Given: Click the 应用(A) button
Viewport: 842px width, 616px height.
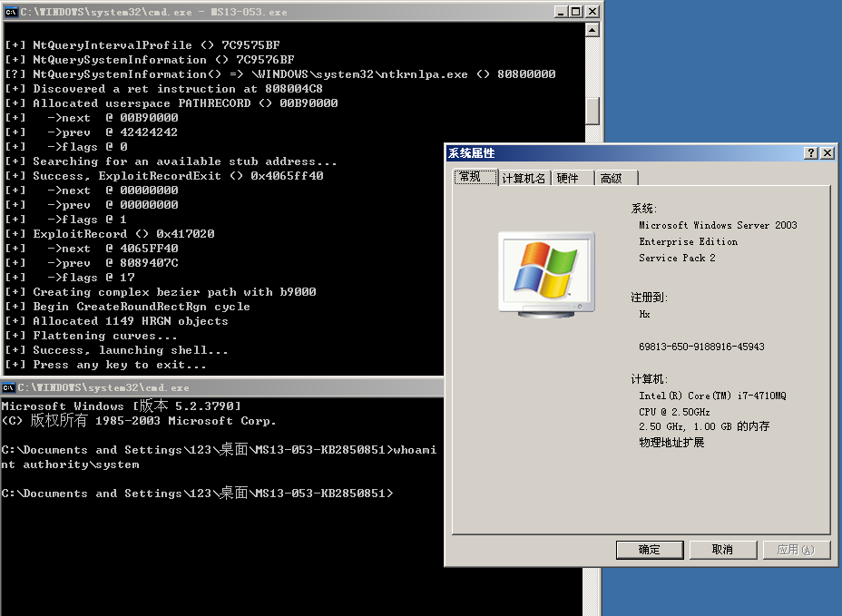Looking at the screenshot, I should pyautogui.click(x=795, y=550).
